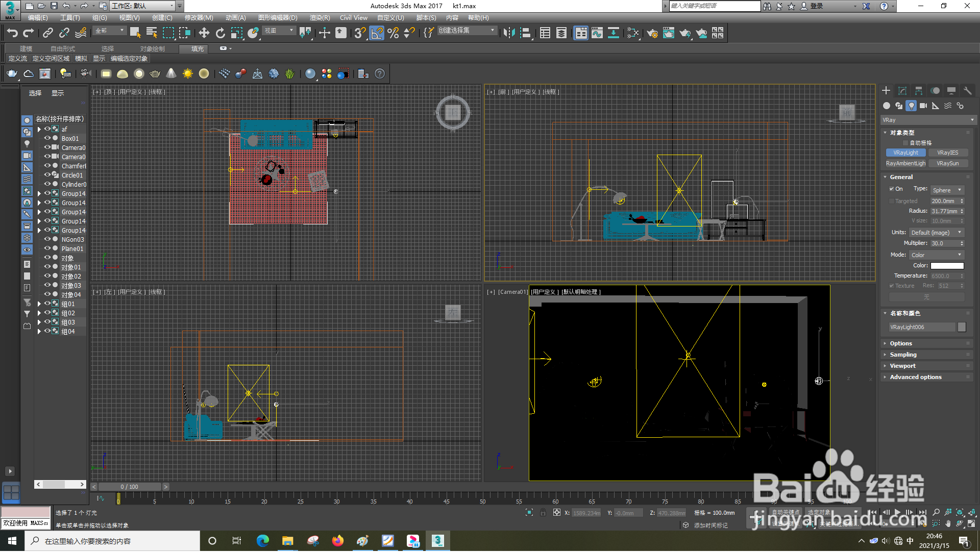Open the white light Color swatch
Screen dimensions: 980x552
click(x=947, y=266)
